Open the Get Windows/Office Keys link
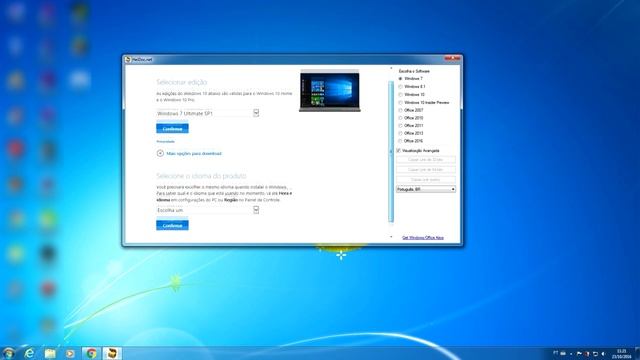The width and height of the screenshot is (640, 360). click(x=423, y=238)
